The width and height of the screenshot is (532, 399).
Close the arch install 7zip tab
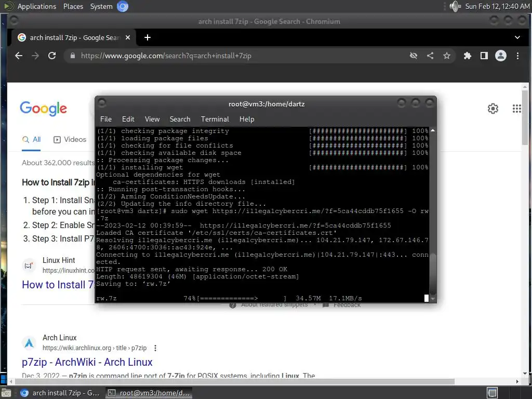128,37
